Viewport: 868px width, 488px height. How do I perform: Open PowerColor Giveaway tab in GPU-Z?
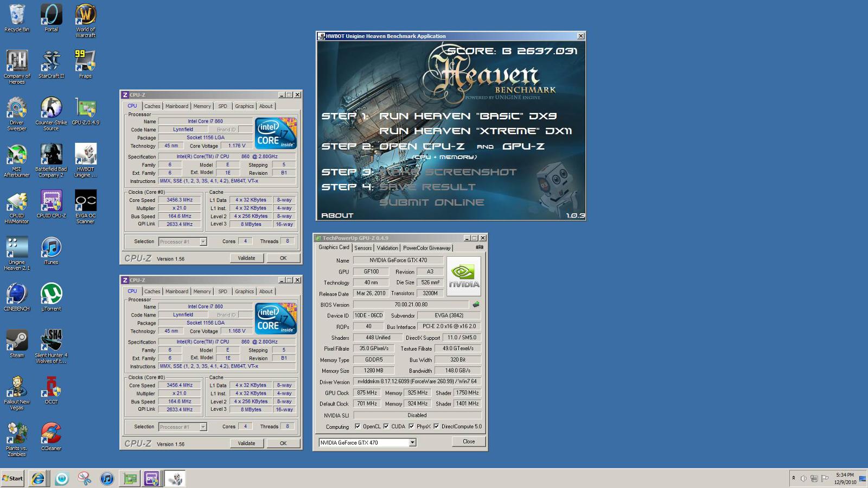tap(426, 248)
